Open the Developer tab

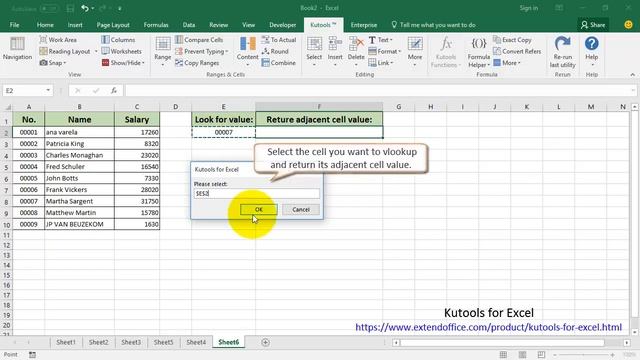282,25
